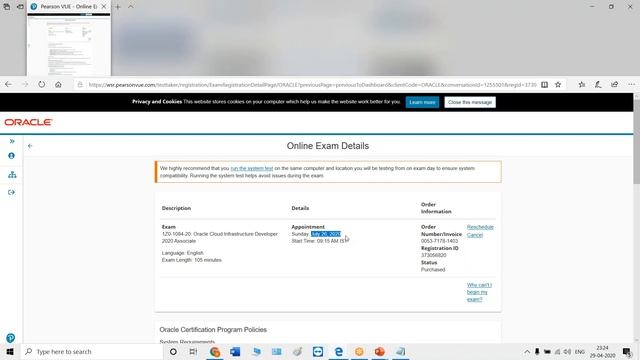Share this page using share icon

pyautogui.click(x=614, y=84)
